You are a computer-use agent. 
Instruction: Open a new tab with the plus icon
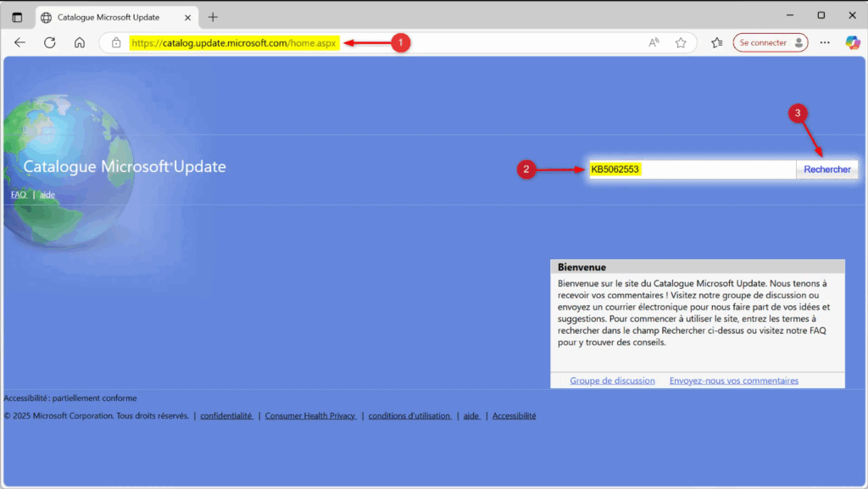213,17
